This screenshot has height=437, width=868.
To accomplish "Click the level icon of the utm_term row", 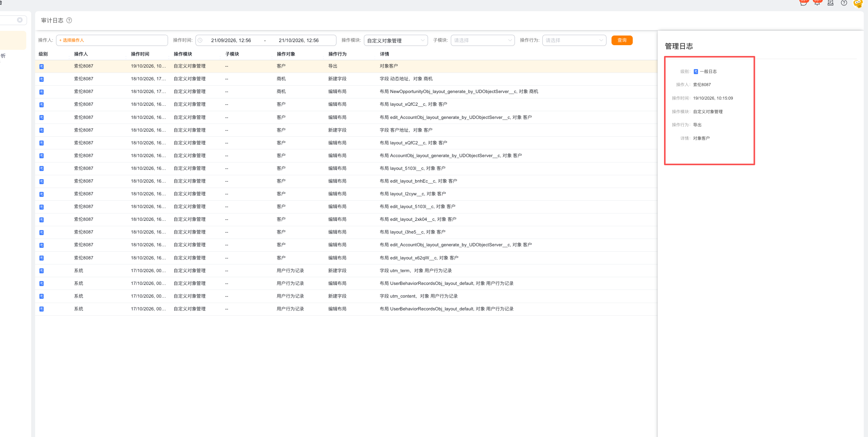I will tap(41, 271).
